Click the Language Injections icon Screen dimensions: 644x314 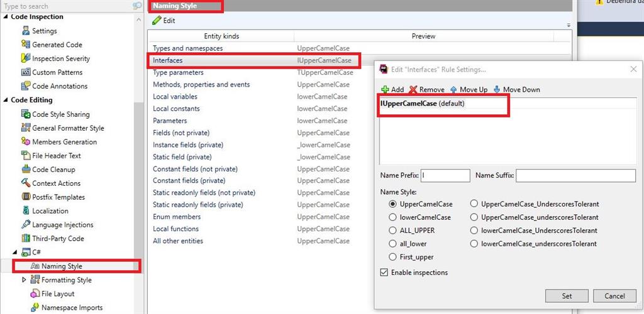pyautogui.click(x=26, y=225)
